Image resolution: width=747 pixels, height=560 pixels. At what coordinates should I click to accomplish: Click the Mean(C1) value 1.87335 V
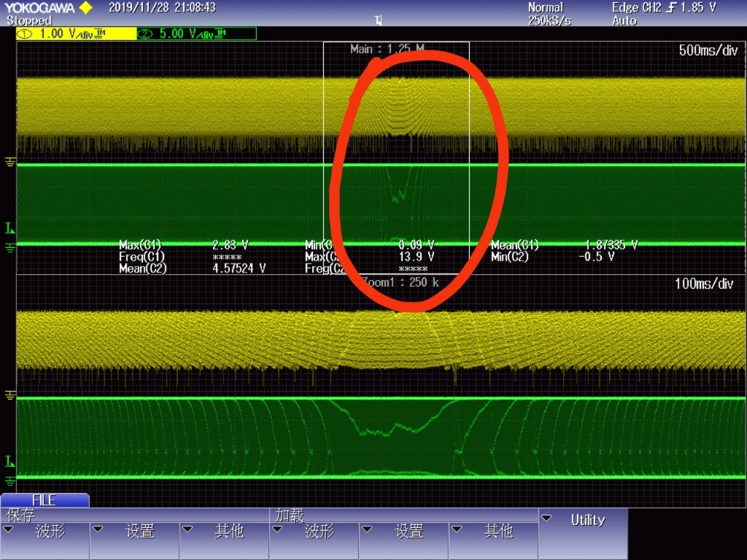pos(611,245)
